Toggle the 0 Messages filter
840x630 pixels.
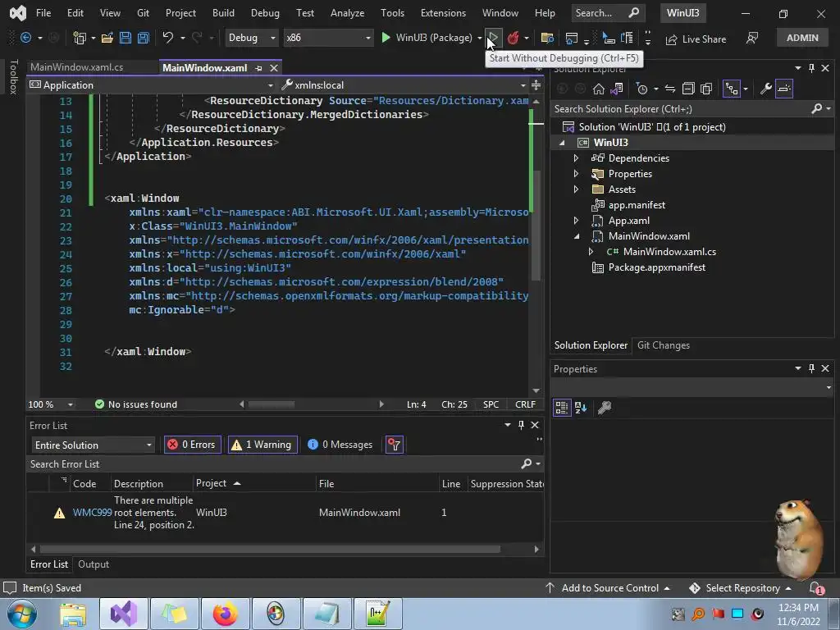340,444
